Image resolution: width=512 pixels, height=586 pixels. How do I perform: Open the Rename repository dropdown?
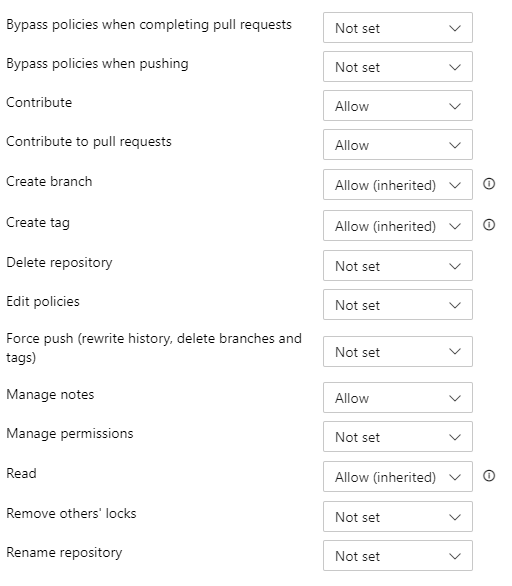click(x=398, y=555)
